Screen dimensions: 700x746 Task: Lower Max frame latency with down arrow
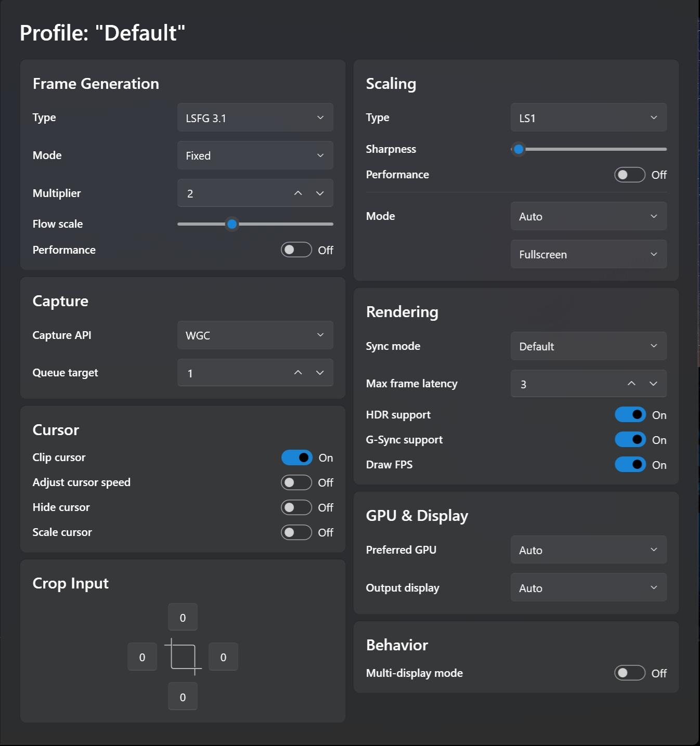click(653, 384)
